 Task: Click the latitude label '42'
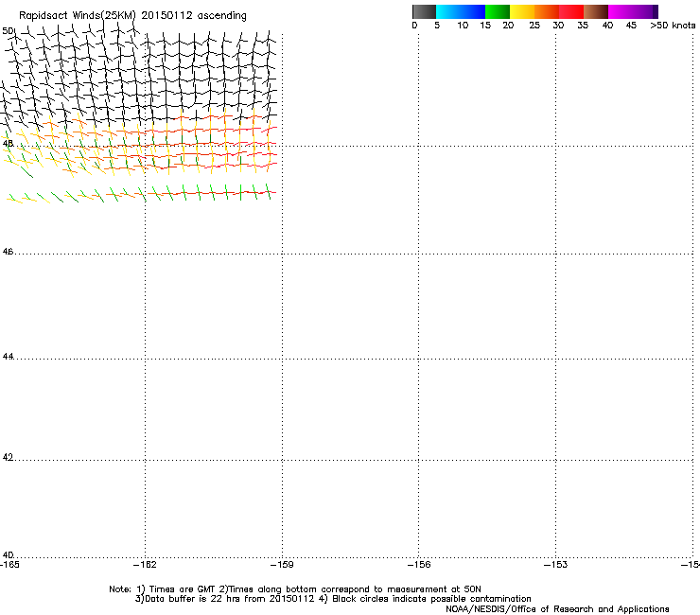click(x=8, y=457)
